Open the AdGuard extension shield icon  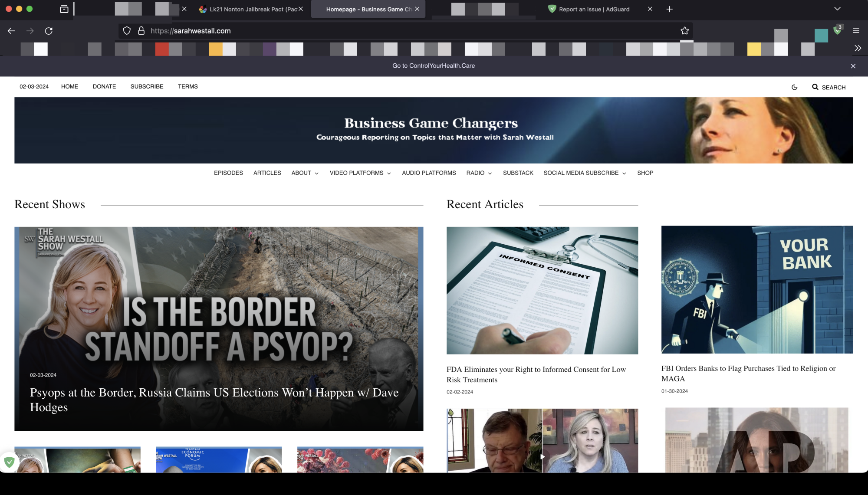[x=837, y=30]
